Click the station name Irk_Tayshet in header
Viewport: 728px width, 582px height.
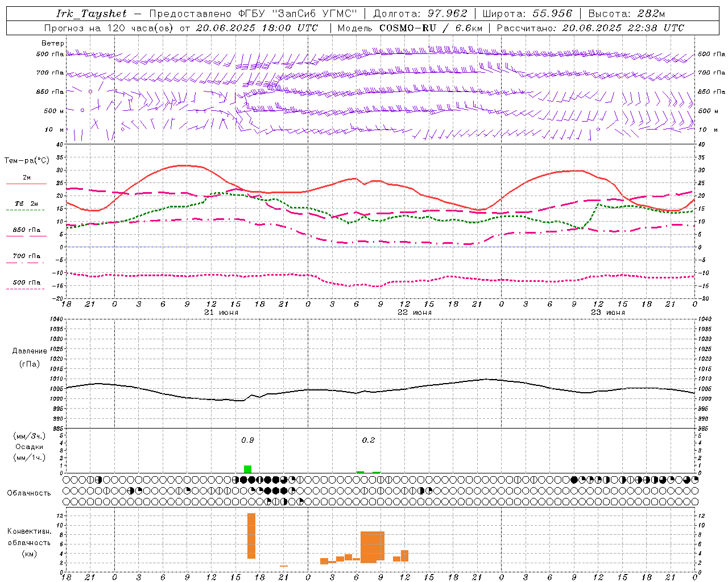coord(92,14)
